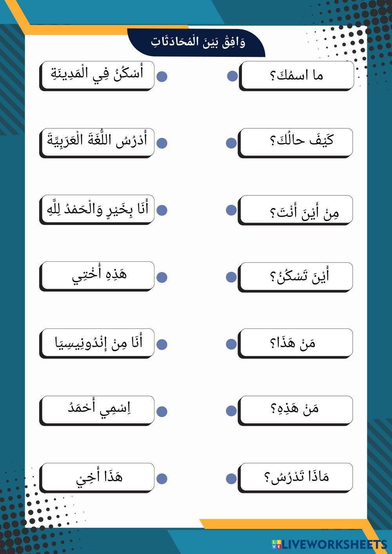The image size is (392, 554).
Task: Click the dot beside «من هذه؟»
Action: [x=231, y=411]
